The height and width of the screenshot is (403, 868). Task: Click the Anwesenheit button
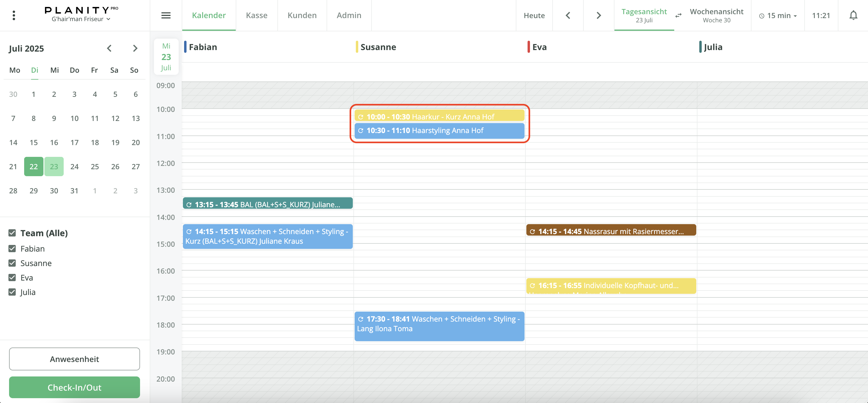[75, 359]
